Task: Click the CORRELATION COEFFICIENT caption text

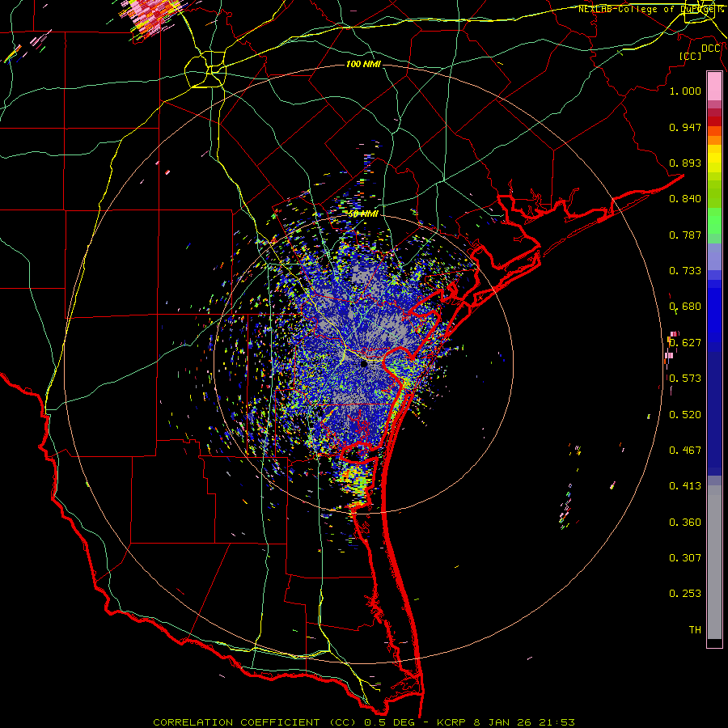Action: [x=236, y=722]
